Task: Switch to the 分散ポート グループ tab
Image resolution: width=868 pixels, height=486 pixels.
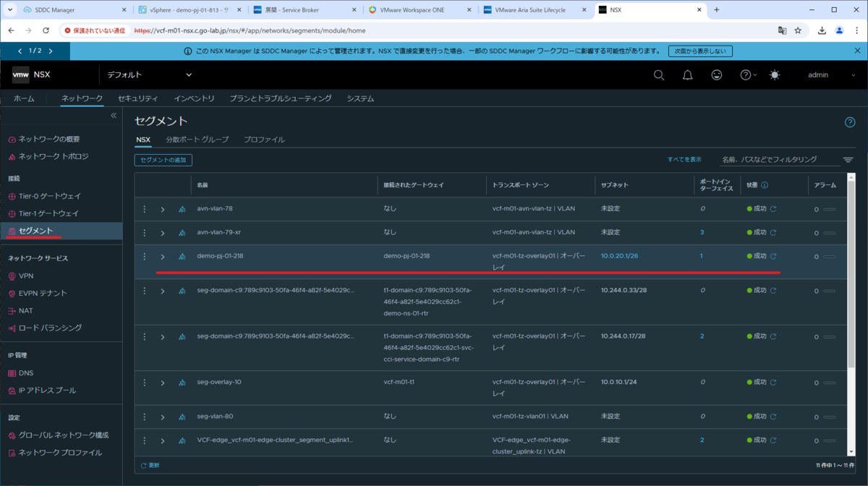Action: 197,140
